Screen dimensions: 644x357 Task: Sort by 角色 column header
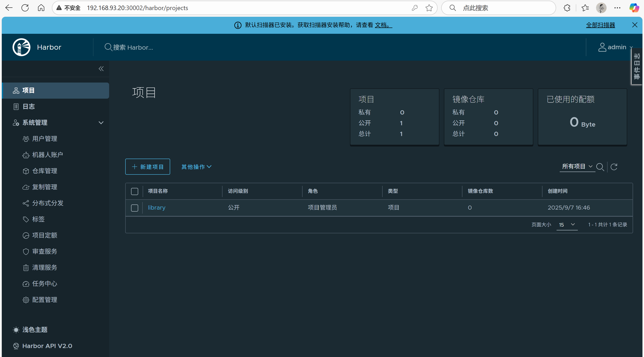click(x=313, y=191)
